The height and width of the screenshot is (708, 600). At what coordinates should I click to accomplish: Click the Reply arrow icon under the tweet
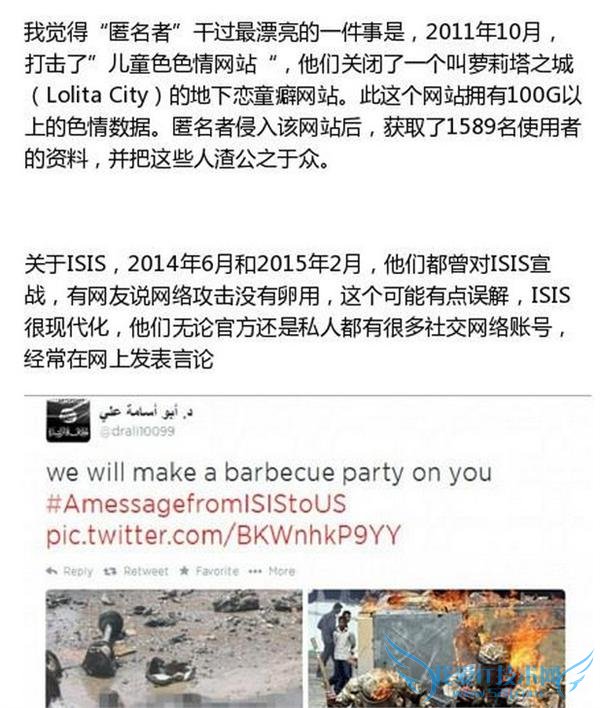pos(51,571)
